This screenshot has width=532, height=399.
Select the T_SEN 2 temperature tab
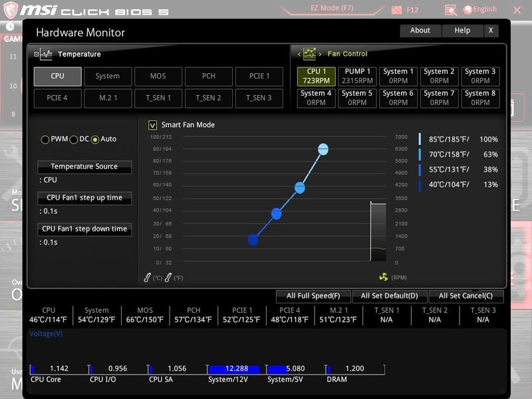pyautogui.click(x=209, y=98)
